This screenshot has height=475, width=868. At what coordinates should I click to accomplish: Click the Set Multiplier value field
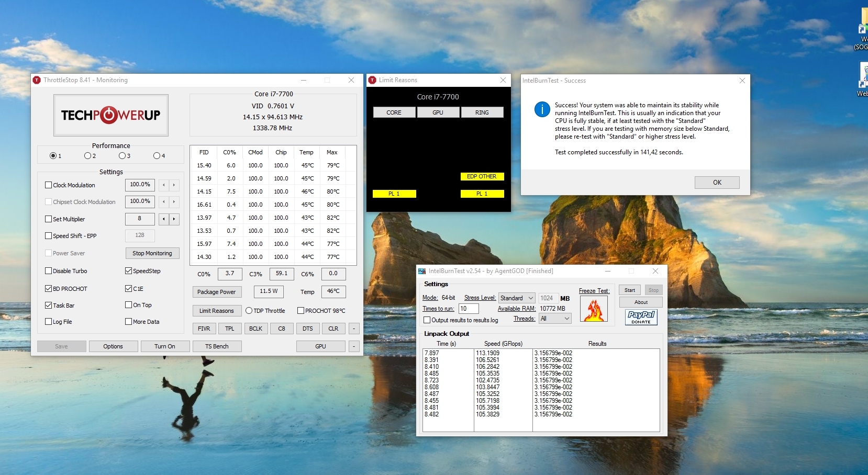[x=140, y=219]
